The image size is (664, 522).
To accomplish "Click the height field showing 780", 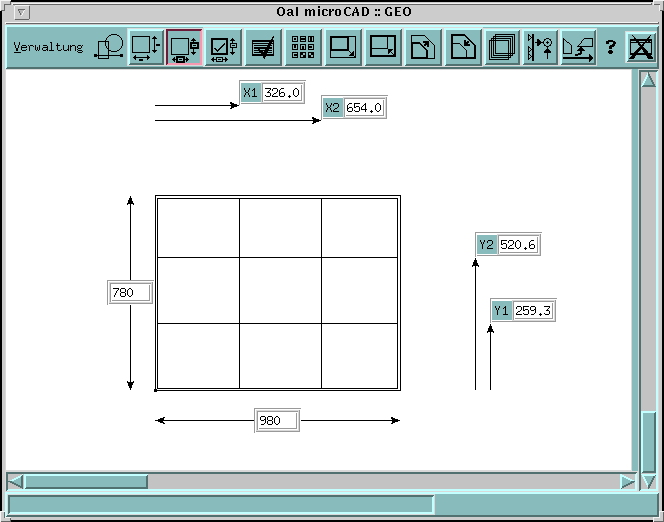I will point(130,293).
